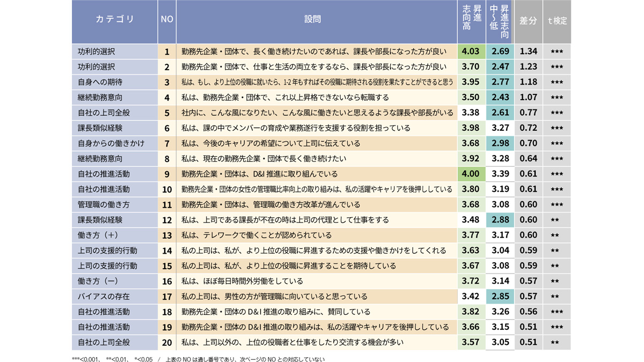Select the value 2.88 in row 12
Viewport: 644px width, 362px height.
(x=500, y=220)
